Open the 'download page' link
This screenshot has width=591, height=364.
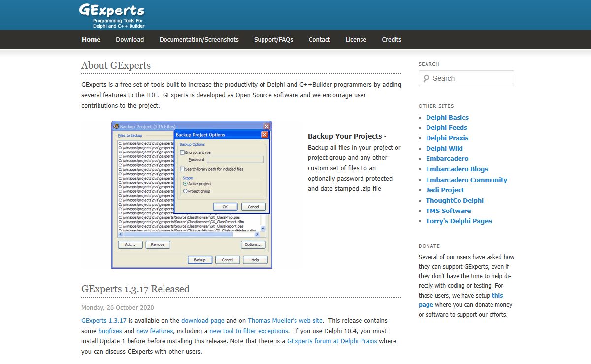[x=203, y=320]
